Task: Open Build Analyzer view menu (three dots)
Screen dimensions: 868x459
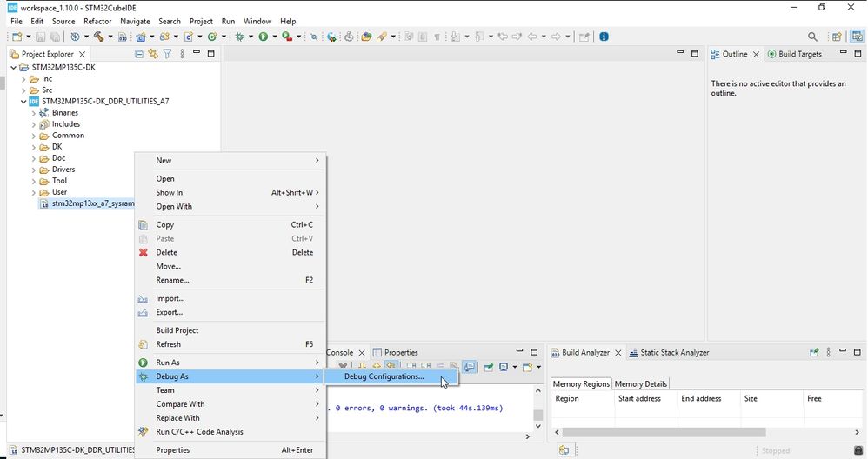Action: point(828,352)
